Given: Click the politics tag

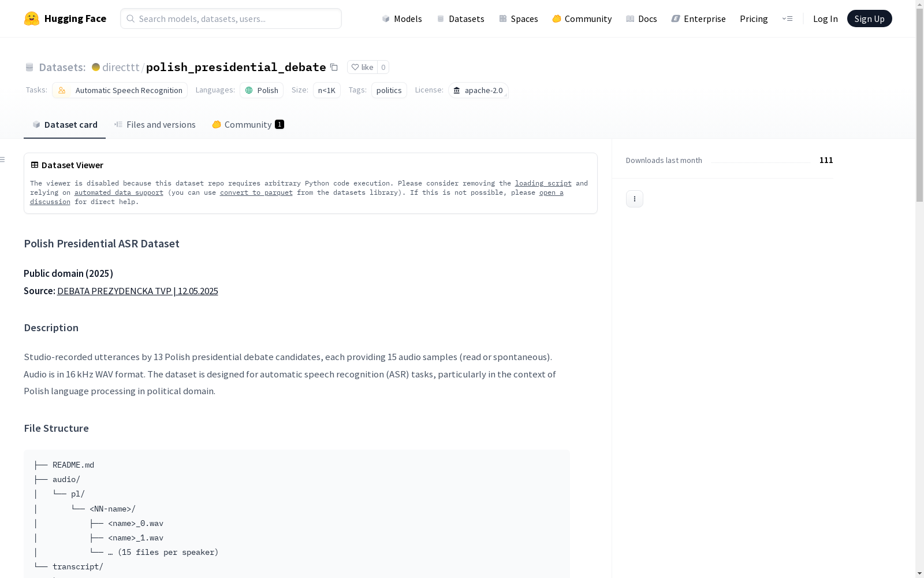Looking at the screenshot, I should (389, 90).
